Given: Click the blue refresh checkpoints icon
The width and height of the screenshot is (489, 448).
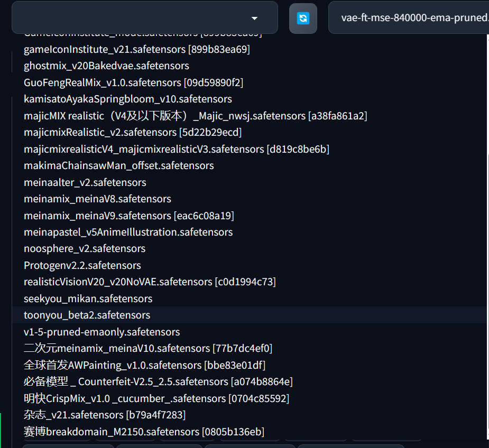Looking at the screenshot, I should (303, 18).
